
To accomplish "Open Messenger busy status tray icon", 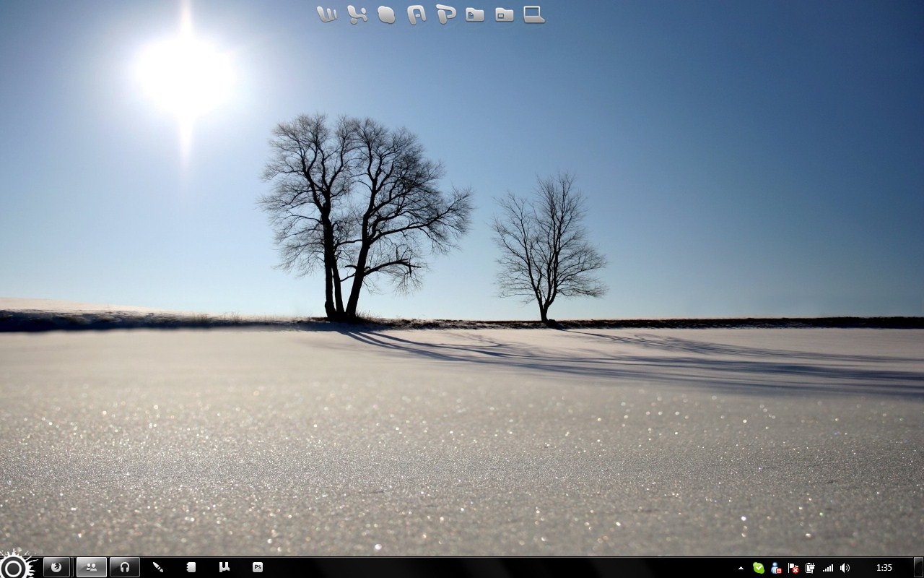I will (x=776, y=568).
